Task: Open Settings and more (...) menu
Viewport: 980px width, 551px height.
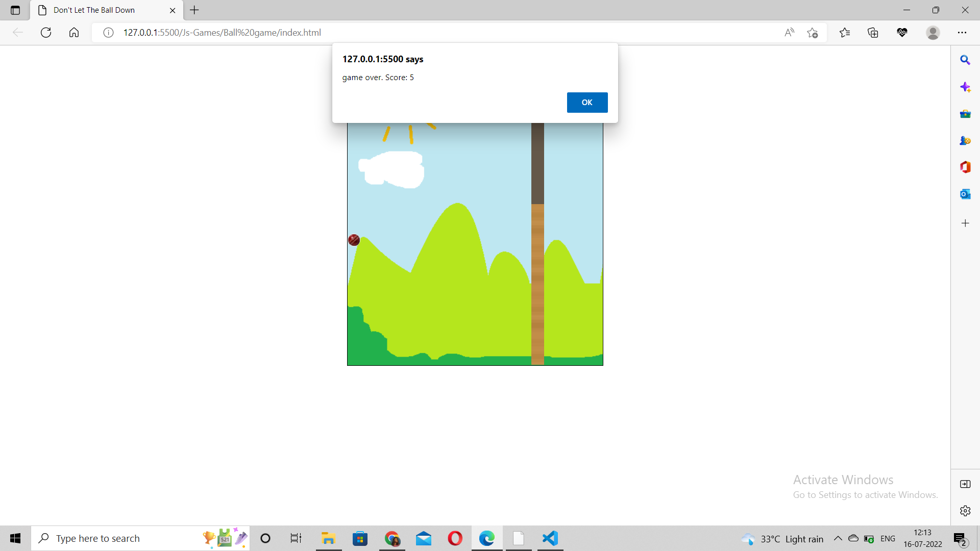Action: [x=963, y=32]
